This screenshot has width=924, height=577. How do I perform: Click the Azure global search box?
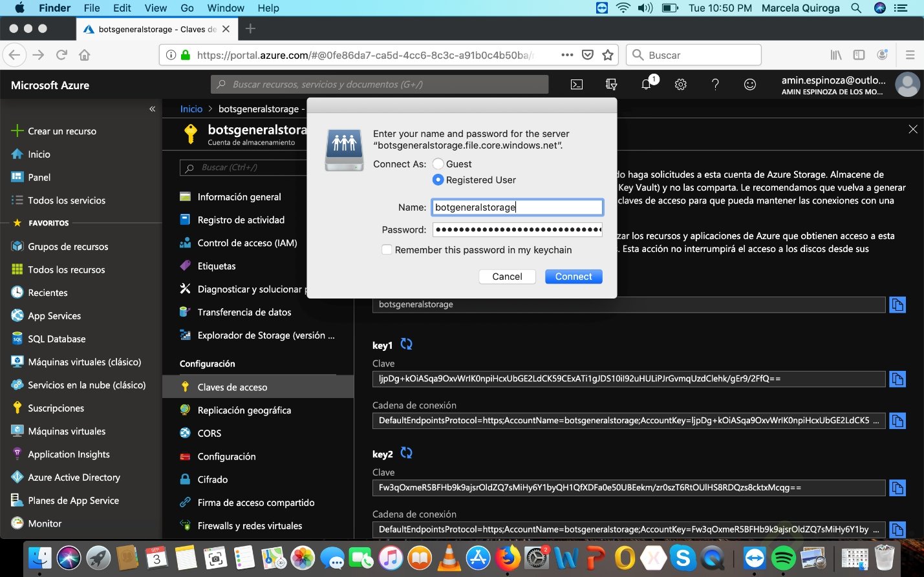[x=380, y=85]
